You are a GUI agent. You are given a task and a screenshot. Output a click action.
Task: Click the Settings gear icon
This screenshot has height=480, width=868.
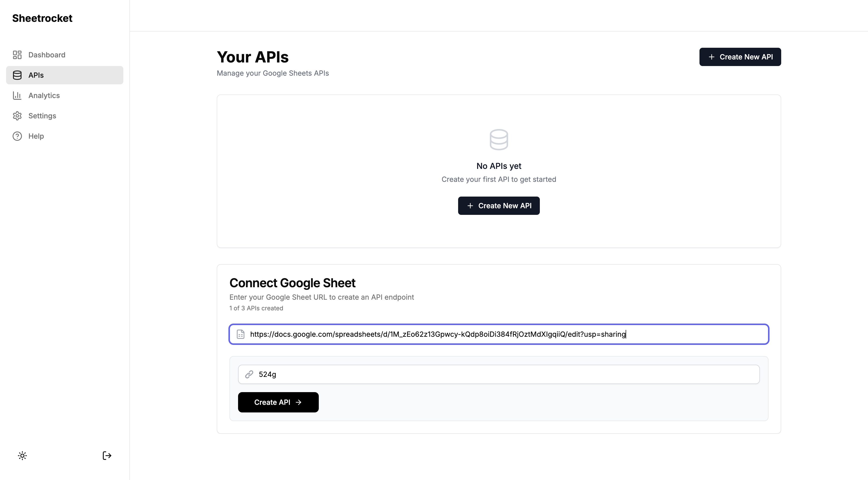click(x=17, y=116)
